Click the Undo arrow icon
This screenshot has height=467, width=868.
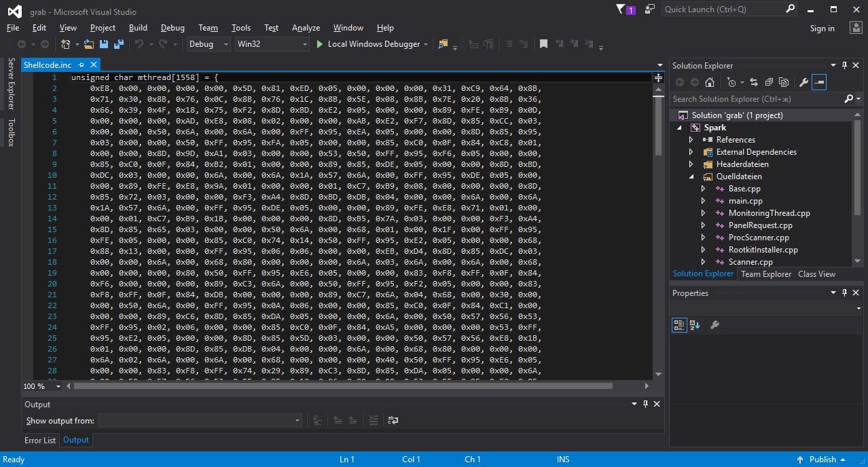click(x=139, y=44)
